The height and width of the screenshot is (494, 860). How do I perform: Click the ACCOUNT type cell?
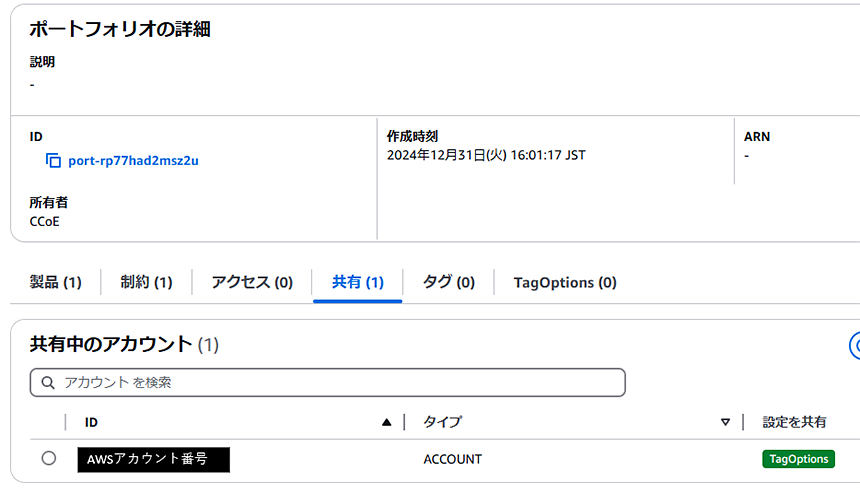click(452, 459)
